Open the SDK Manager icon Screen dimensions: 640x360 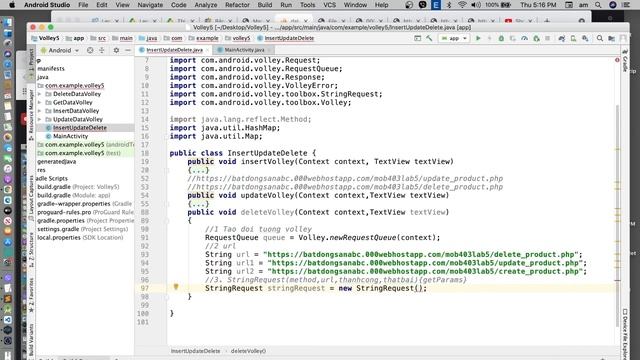(585, 38)
